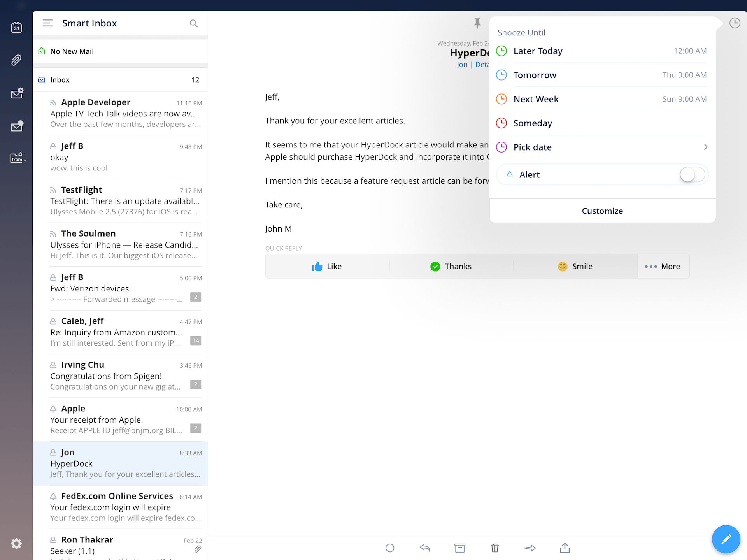
Task: Enable the Alert toggle in the snooze menu
Action: pos(691,174)
